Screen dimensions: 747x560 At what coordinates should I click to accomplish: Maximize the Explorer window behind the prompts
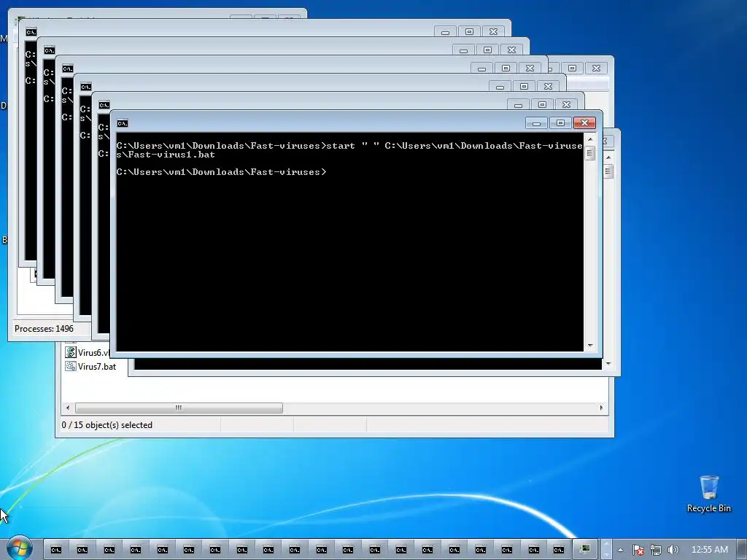(x=572, y=68)
